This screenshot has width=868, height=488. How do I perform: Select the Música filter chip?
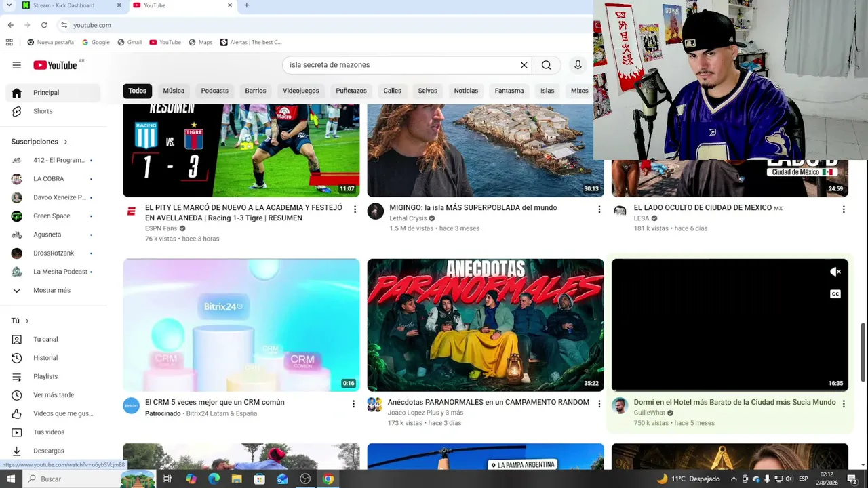click(x=174, y=91)
